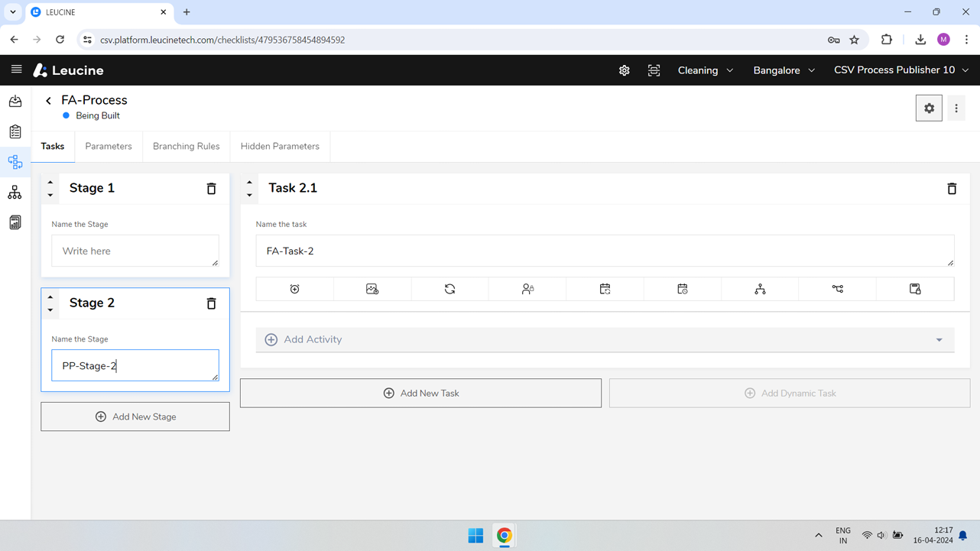Open the checklist configuration gear button
This screenshot has width=980, height=551.
(x=929, y=109)
